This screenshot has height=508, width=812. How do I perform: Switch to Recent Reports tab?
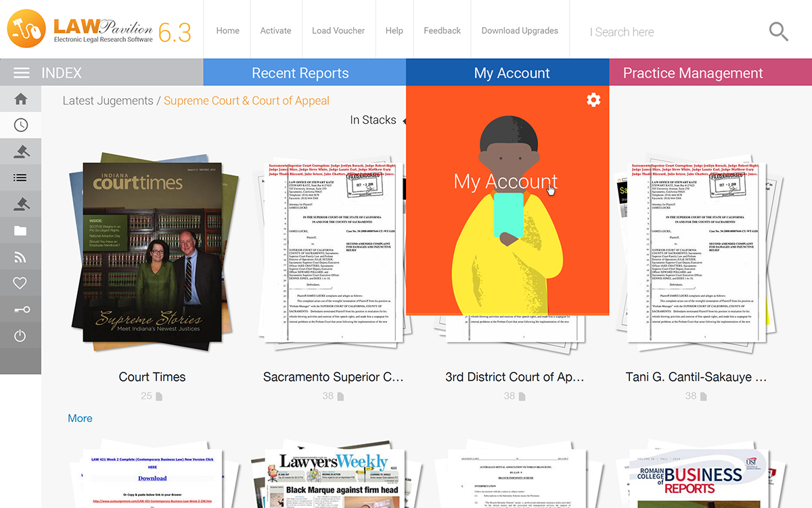tap(304, 72)
